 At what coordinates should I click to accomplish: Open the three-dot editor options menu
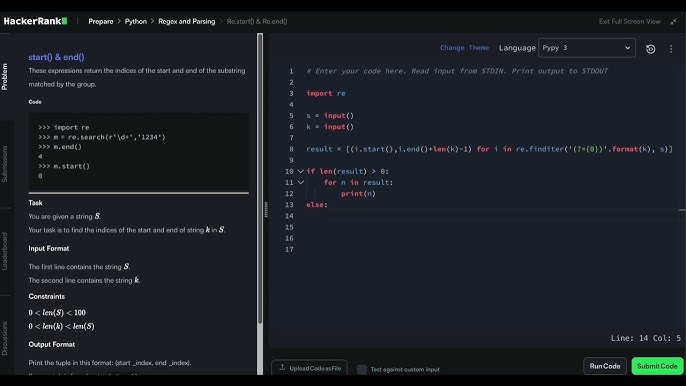(x=671, y=49)
